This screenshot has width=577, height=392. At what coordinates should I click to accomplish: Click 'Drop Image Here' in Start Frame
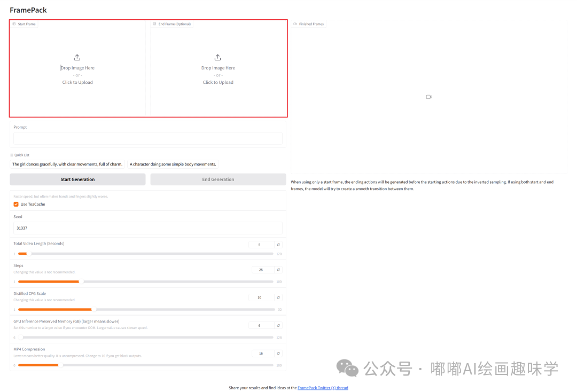coord(77,68)
